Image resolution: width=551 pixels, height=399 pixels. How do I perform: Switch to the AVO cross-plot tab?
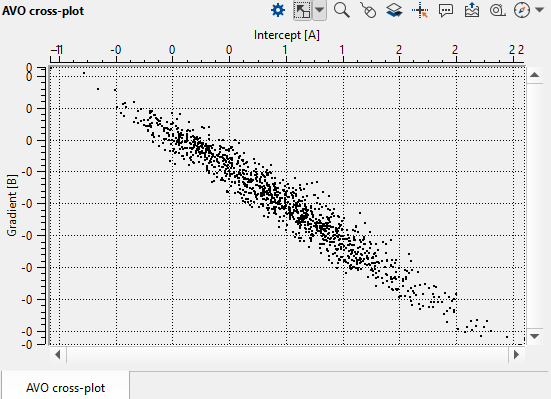tap(65, 388)
